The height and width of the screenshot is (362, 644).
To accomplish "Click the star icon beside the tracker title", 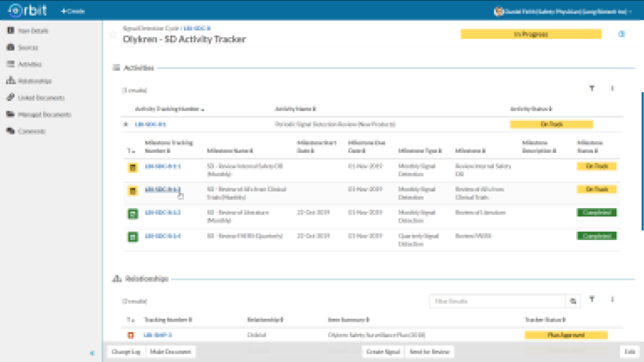I will [x=113, y=35].
